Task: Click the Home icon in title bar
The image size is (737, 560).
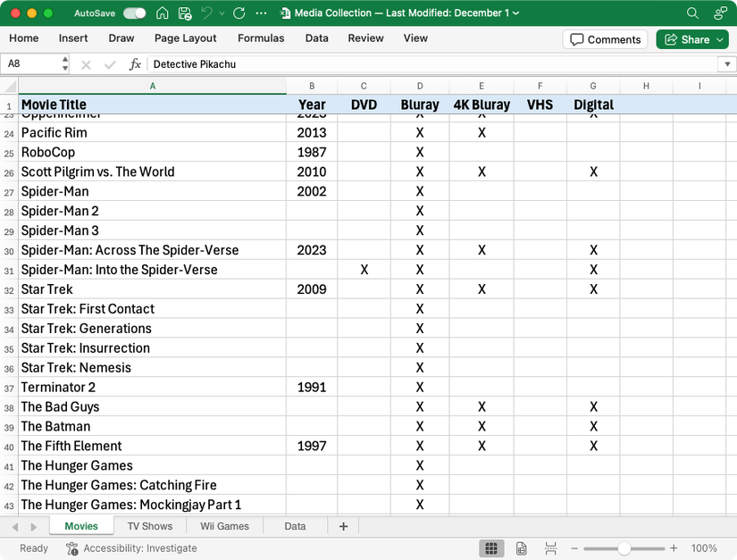Action: tap(161, 13)
